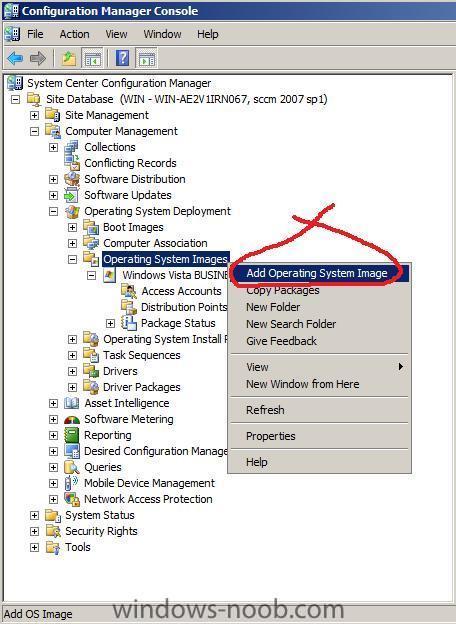Click the Boot Images folder icon
This screenshot has height=624, width=456.
(x=91, y=227)
